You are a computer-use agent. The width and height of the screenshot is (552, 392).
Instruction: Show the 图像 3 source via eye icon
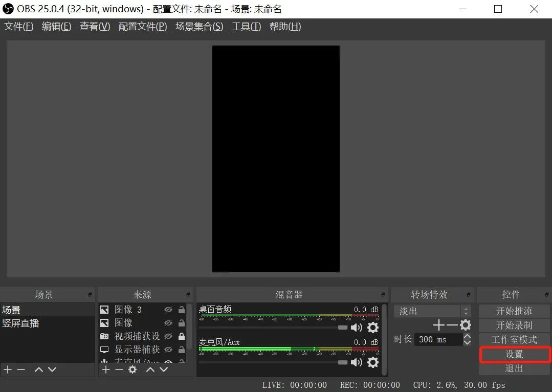coord(168,310)
